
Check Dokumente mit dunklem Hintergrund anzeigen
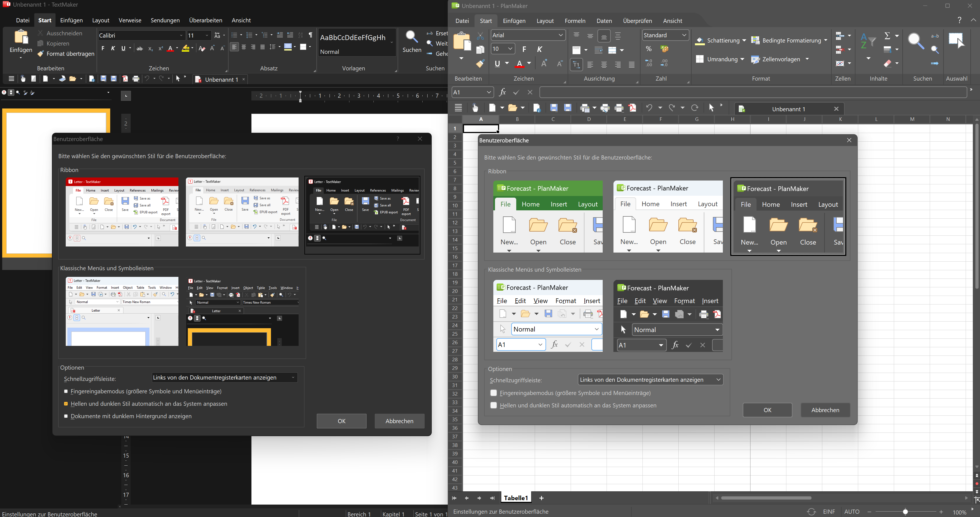66,416
